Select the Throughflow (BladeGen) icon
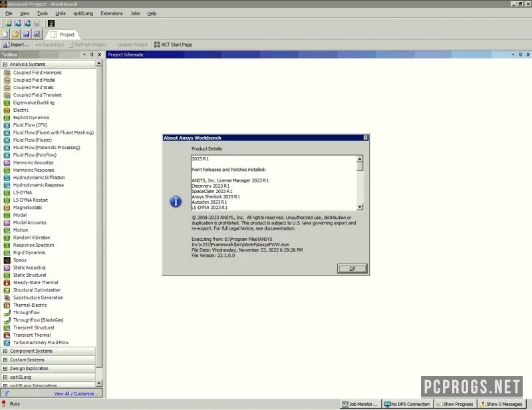The height and width of the screenshot is (410, 532). (7, 320)
